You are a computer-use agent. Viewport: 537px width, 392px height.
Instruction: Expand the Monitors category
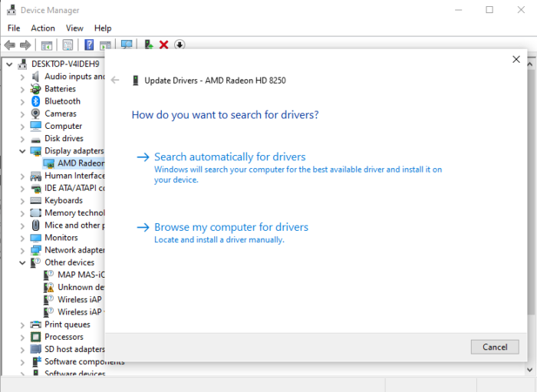point(22,238)
